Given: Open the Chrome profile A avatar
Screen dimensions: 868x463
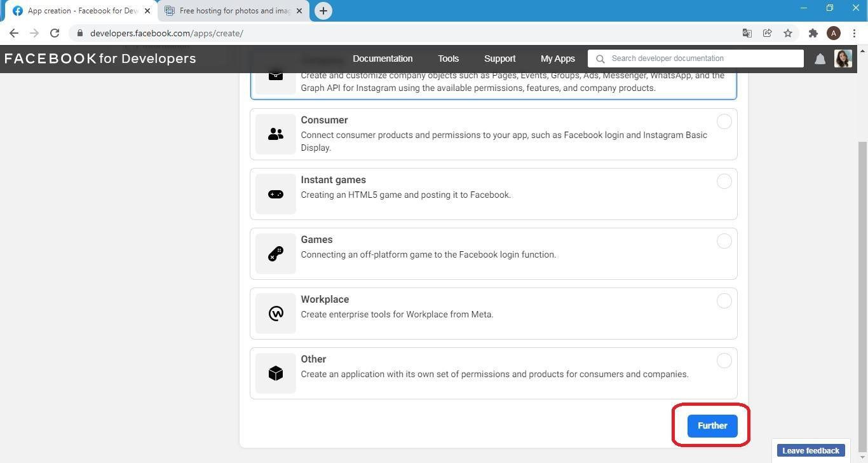Looking at the screenshot, I should click(834, 33).
